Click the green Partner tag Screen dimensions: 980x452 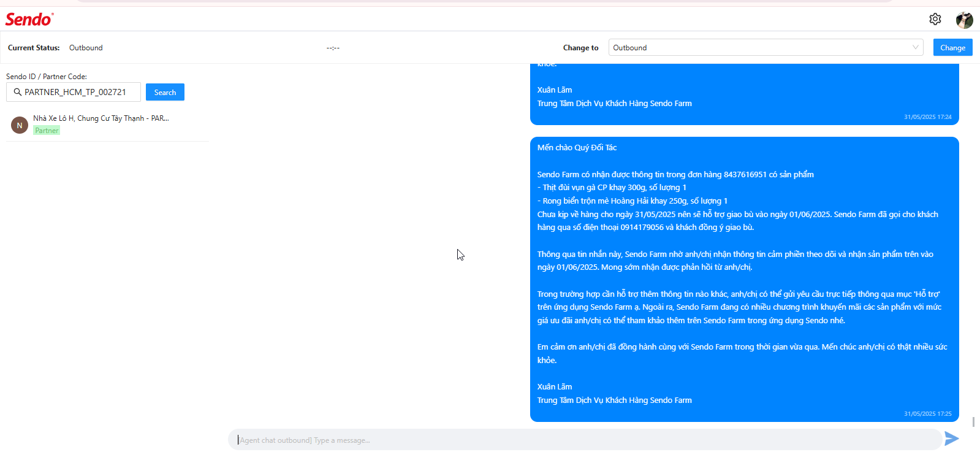(x=47, y=131)
